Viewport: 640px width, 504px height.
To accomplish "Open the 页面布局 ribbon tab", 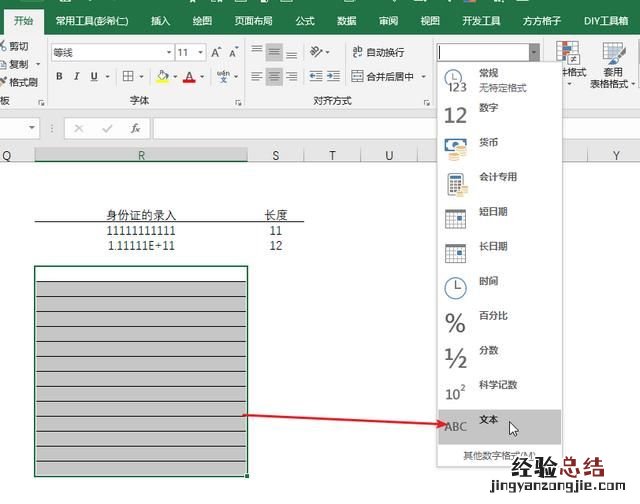I will click(257, 20).
